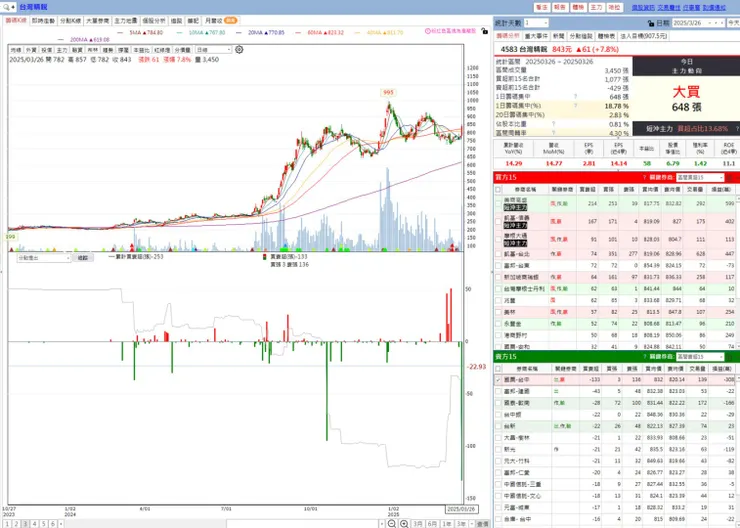740x528 pixels.
Task: Check the 富邦-建國 seller row checkbox
Action: (x=498, y=392)
